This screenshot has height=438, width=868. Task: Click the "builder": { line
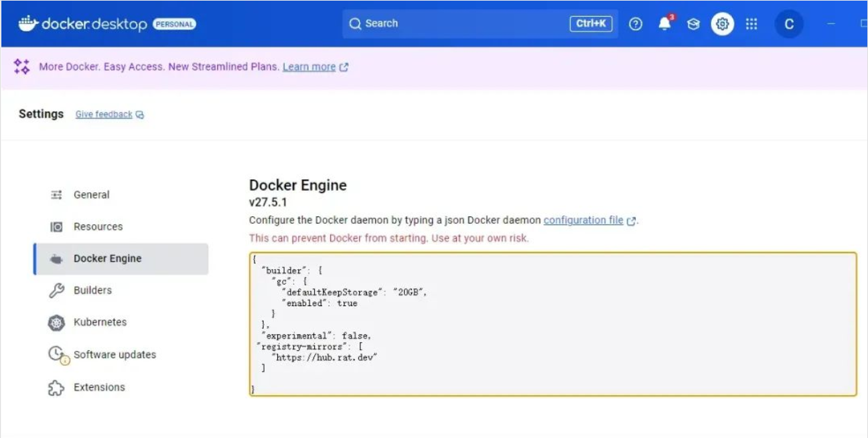tap(292, 271)
